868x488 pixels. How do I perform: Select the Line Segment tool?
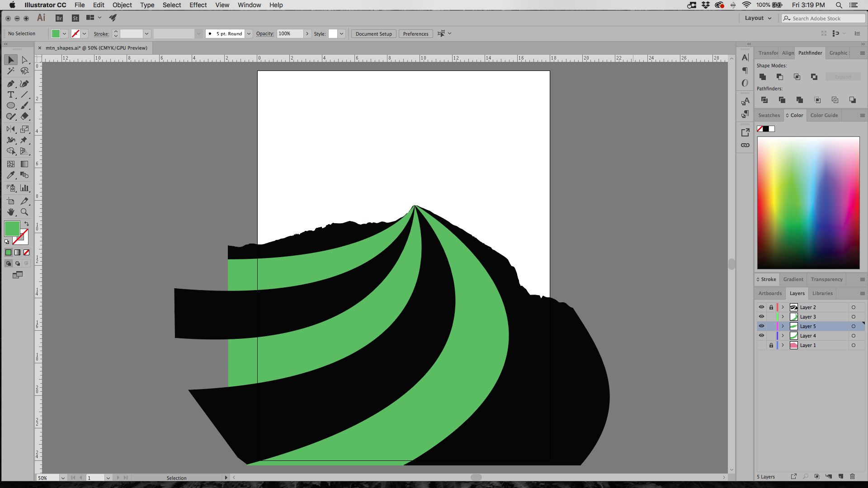[25, 95]
